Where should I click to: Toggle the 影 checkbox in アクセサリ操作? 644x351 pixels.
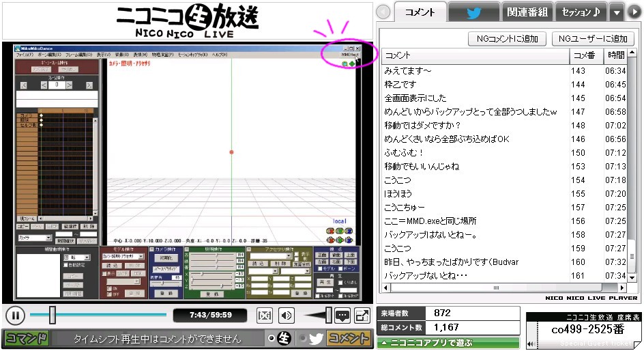297,258
